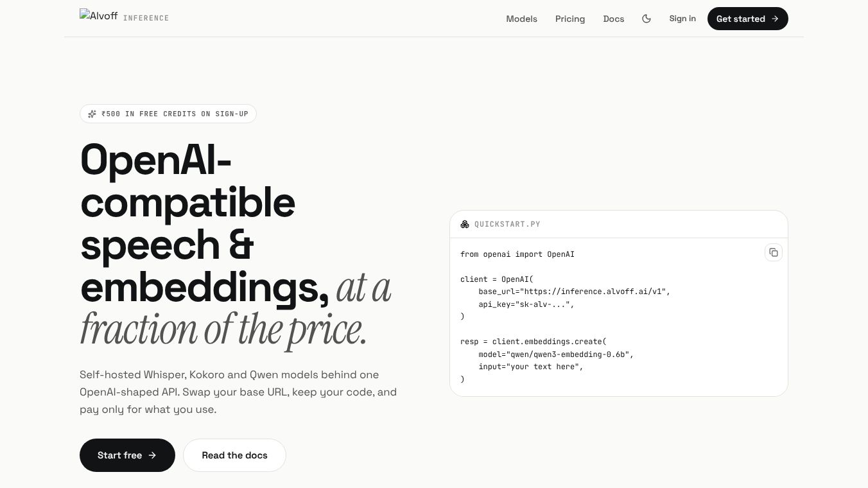The height and width of the screenshot is (488, 868).
Task: Sign in to your account
Action: tap(682, 19)
